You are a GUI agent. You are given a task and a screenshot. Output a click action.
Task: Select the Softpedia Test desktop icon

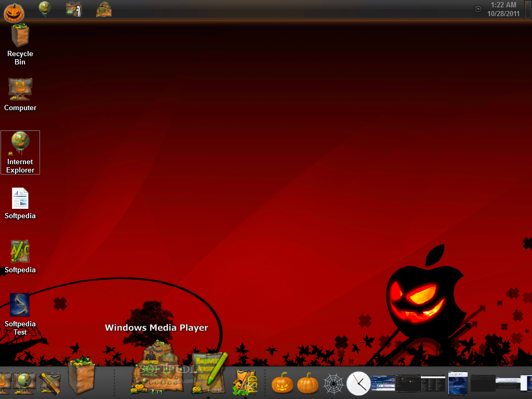[x=20, y=314]
